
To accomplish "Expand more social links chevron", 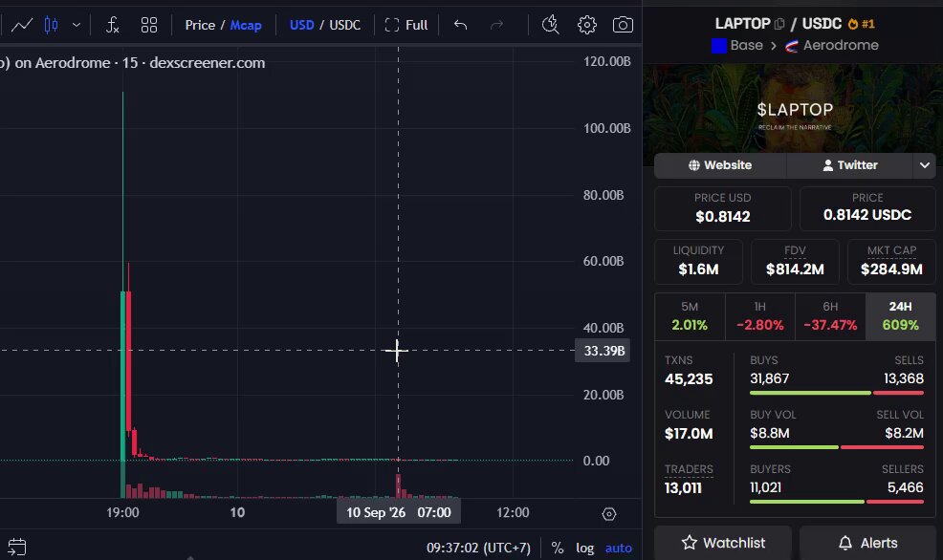I will [x=925, y=165].
